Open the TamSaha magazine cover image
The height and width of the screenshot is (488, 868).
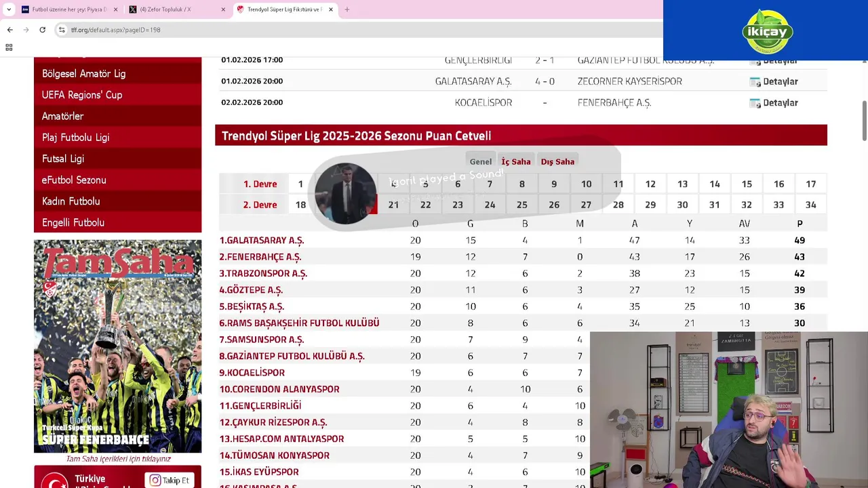117,346
